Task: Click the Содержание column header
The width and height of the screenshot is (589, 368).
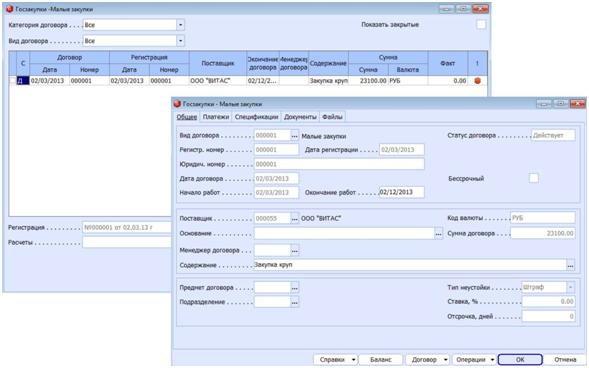Action: [x=328, y=63]
